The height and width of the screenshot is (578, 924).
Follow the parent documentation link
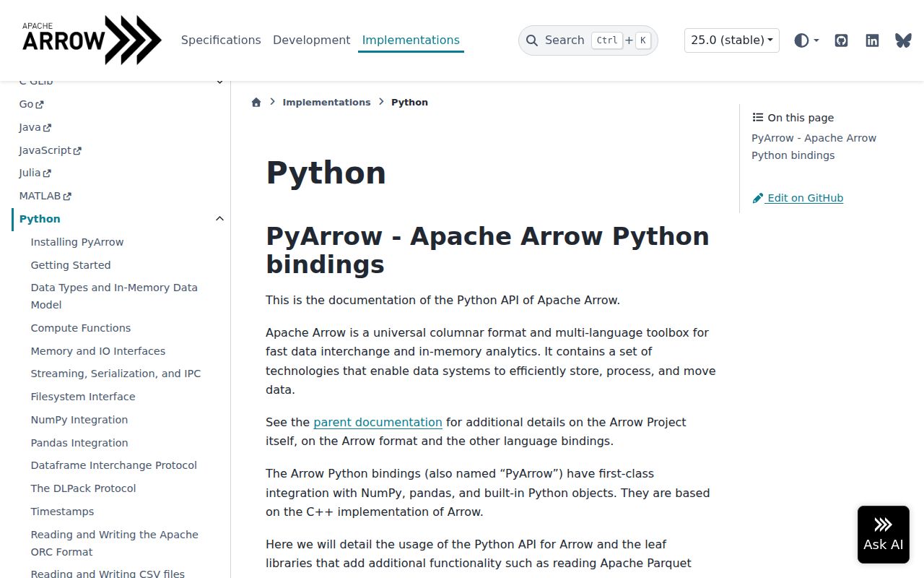378,422
